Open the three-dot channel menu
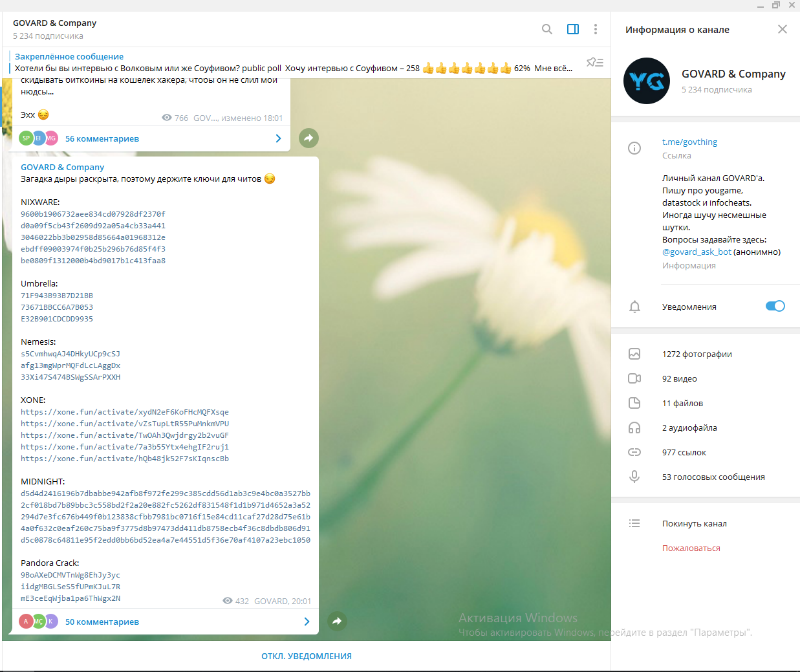800x672 pixels. click(596, 29)
